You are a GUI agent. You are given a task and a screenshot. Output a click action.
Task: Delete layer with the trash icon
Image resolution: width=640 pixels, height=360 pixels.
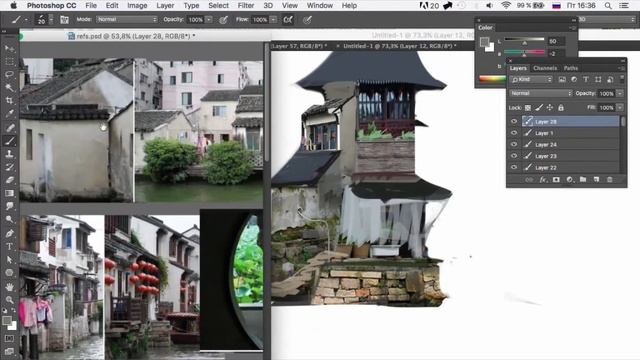[x=609, y=180]
